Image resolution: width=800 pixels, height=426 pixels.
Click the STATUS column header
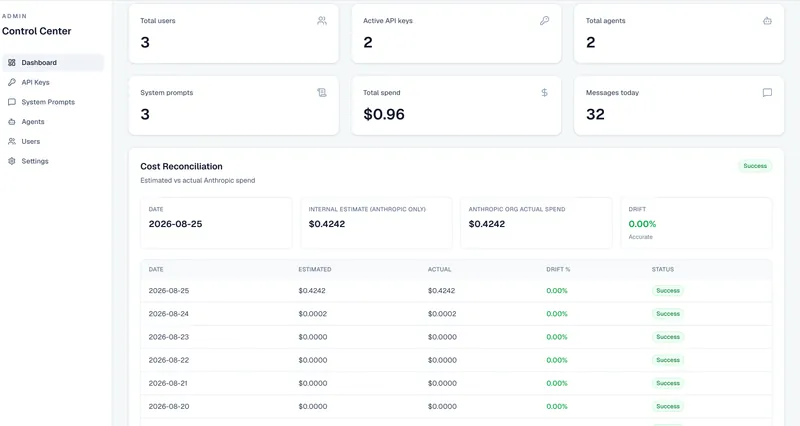click(663, 269)
